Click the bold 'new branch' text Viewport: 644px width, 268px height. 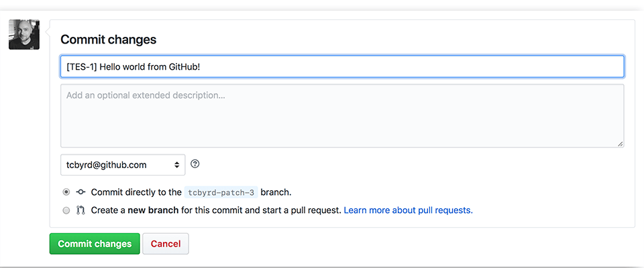(154, 210)
